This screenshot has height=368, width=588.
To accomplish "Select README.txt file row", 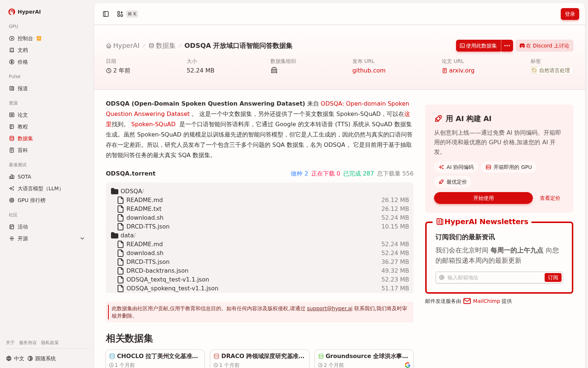I will (259, 209).
